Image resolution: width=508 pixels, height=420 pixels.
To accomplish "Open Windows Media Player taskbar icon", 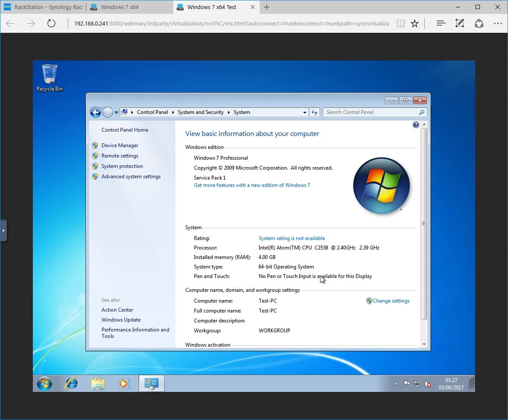I will [x=124, y=384].
